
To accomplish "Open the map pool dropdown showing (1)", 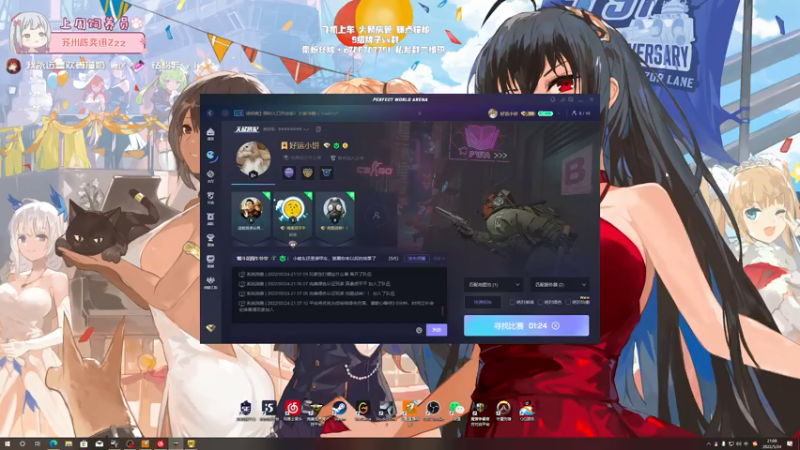I will pos(493,285).
